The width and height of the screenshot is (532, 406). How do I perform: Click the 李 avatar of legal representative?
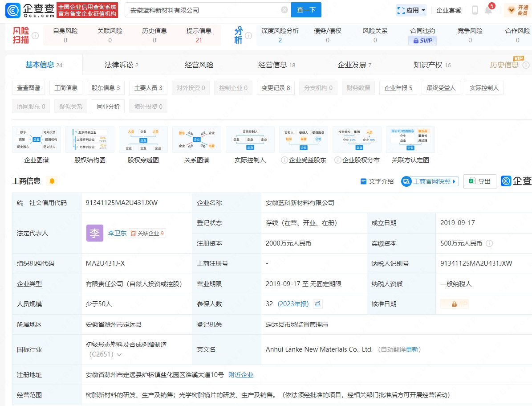click(95, 233)
